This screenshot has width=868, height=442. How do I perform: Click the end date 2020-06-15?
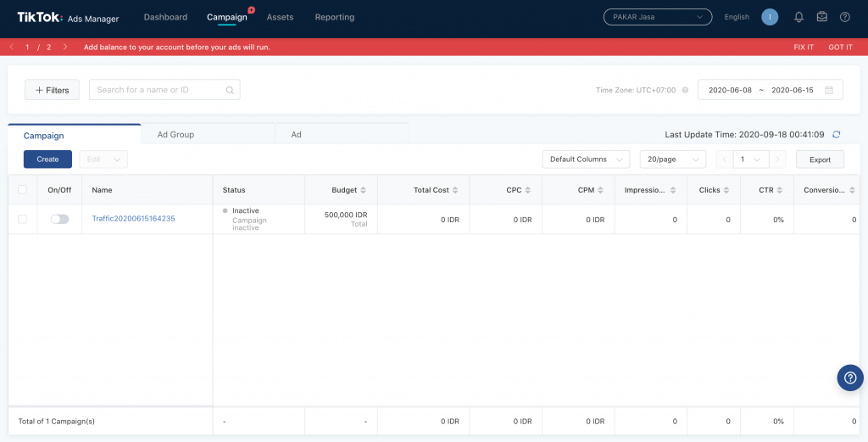[793, 90]
